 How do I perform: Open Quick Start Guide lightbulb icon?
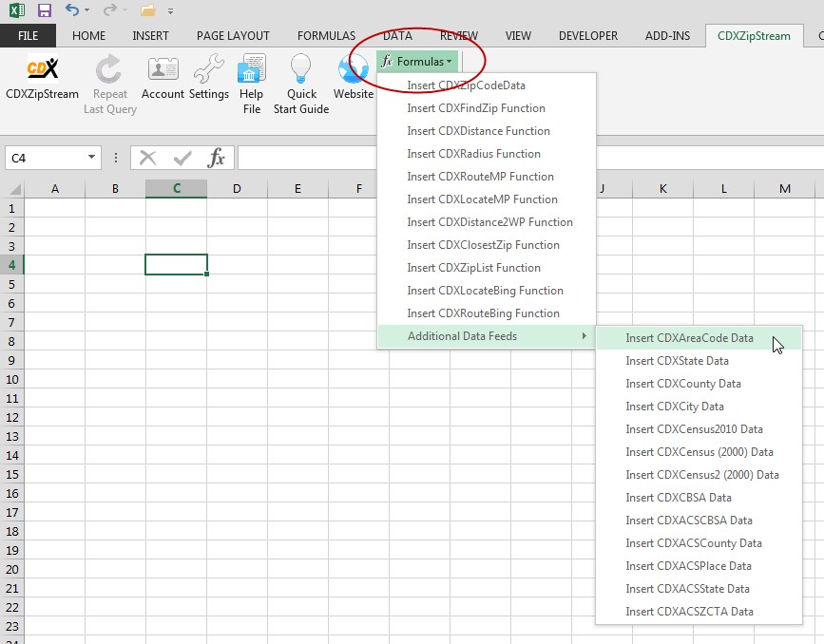[301, 68]
